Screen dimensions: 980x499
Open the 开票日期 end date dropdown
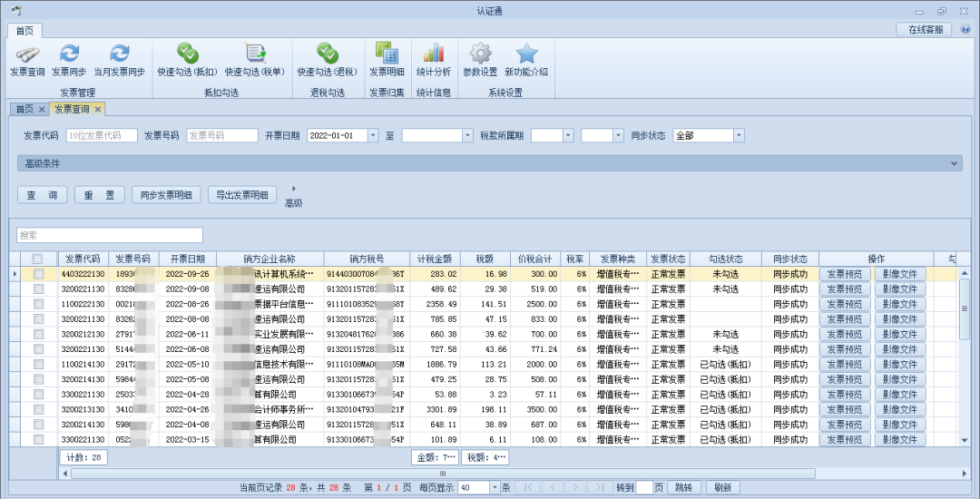point(467,135)
